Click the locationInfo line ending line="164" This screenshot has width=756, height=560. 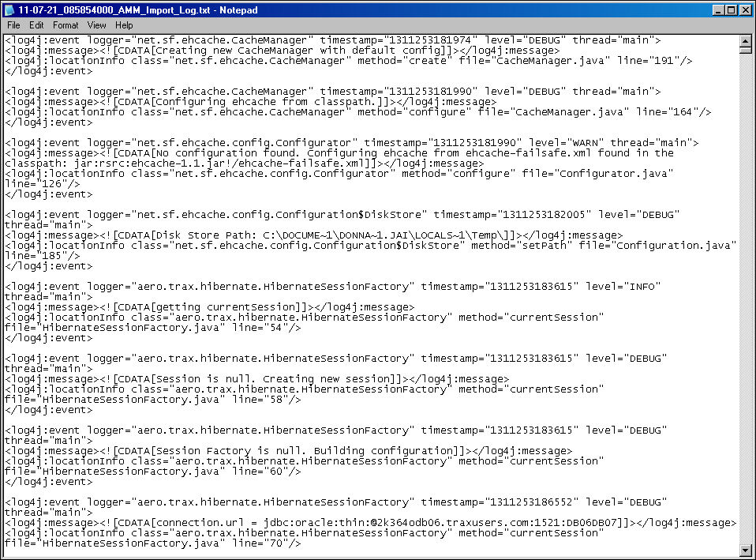[x=357, y=112]
